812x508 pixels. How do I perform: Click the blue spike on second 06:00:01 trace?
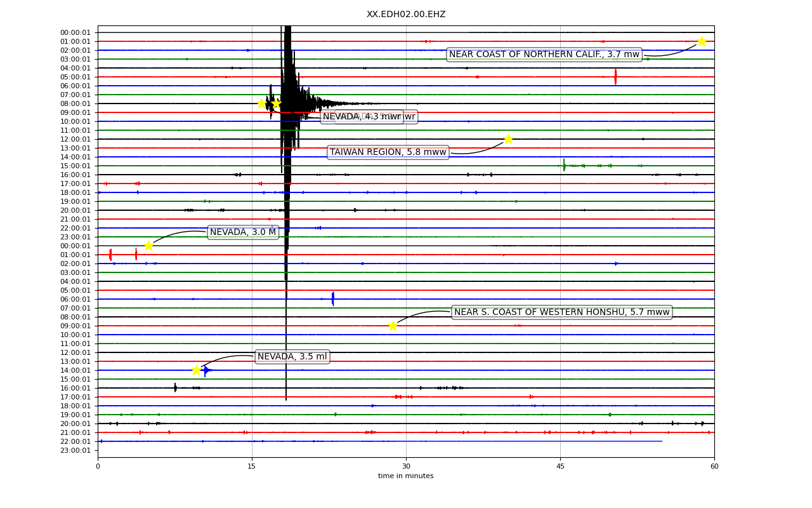(x=332, y=299)
